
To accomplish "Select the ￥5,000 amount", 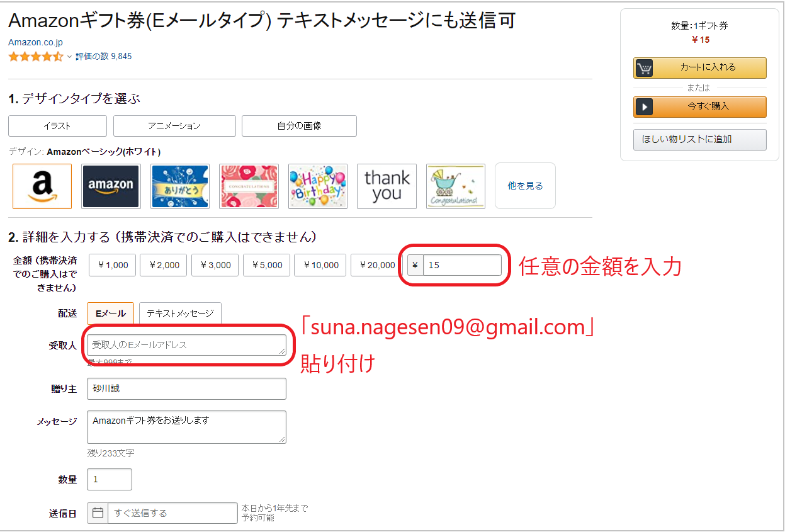I will pyautogui.click(x=267, y=265).
